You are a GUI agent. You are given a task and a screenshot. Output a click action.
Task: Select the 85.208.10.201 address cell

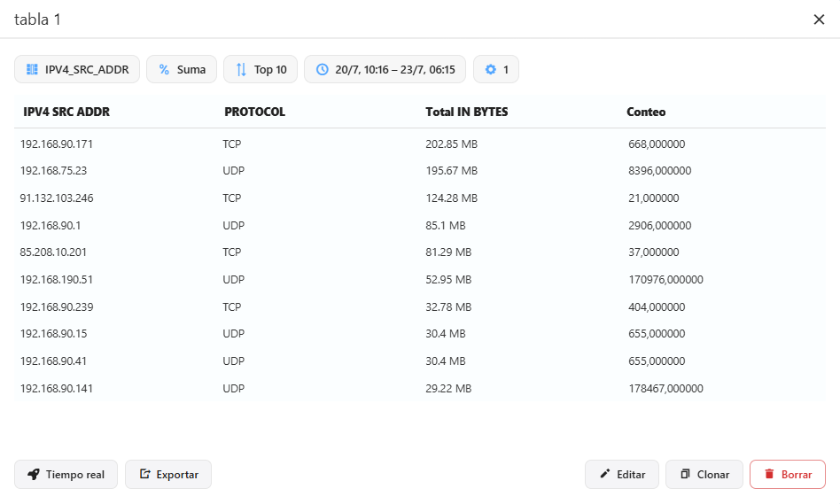(x=53, y=252)
